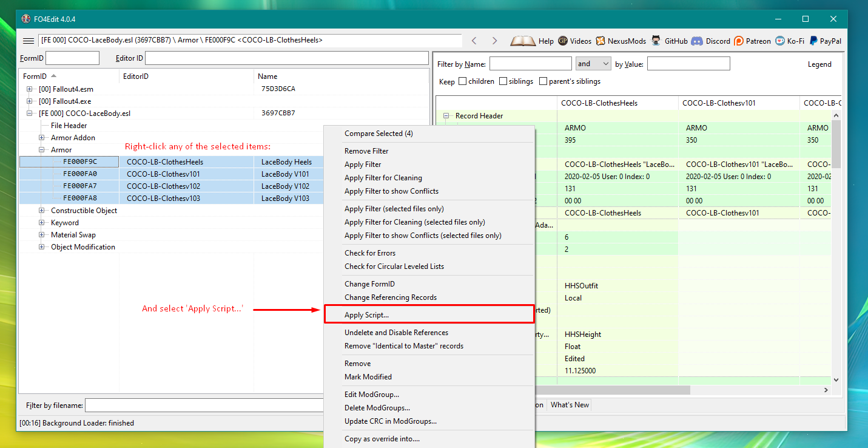Sort by the FormID column header
868x448 pixels.
tap(69, 76)
